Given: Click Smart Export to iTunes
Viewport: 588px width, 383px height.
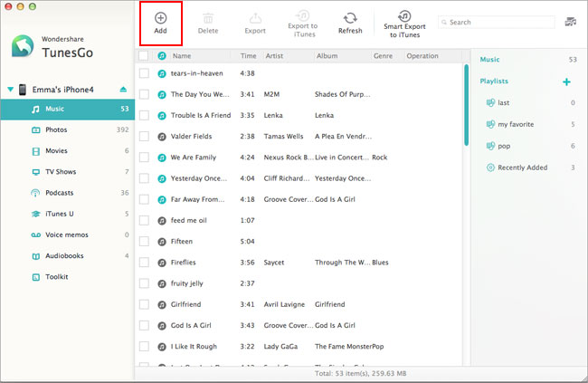Looking at the screenshot, I should [404, 24].
